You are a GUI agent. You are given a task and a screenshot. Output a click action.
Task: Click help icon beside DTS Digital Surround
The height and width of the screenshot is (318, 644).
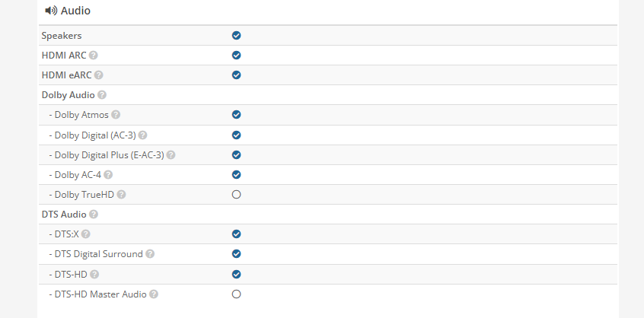[x=150, y=254]
